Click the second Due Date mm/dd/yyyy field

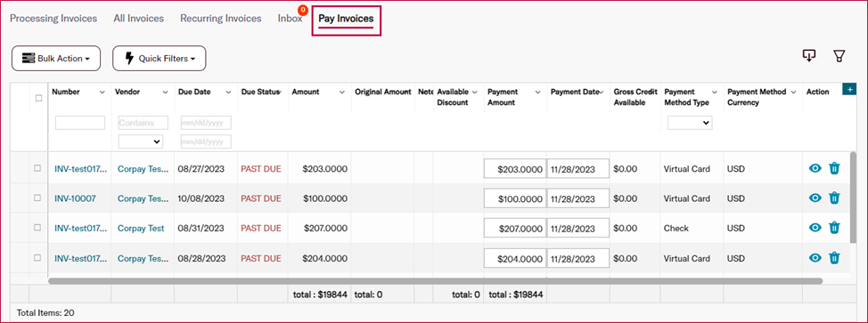[206, 141]
